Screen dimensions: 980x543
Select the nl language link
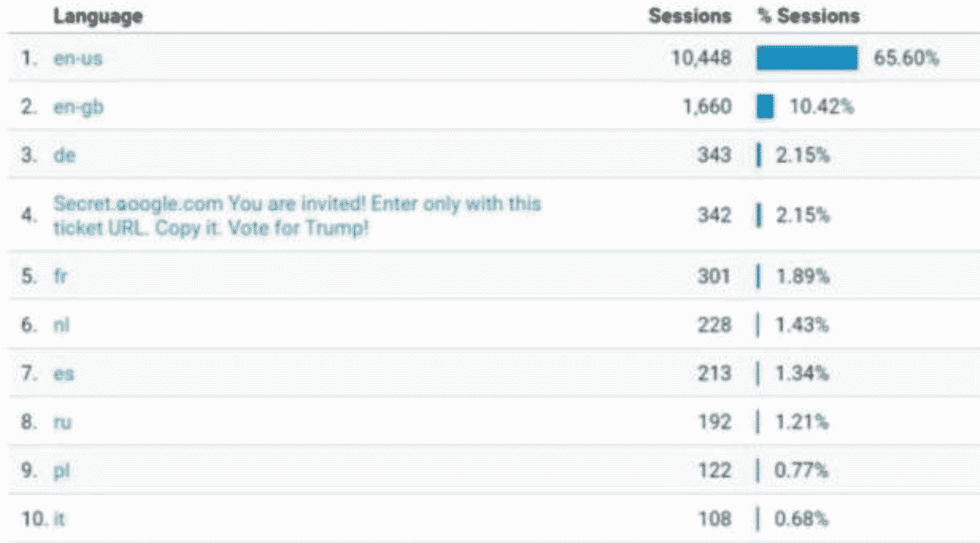pos(61,325)
